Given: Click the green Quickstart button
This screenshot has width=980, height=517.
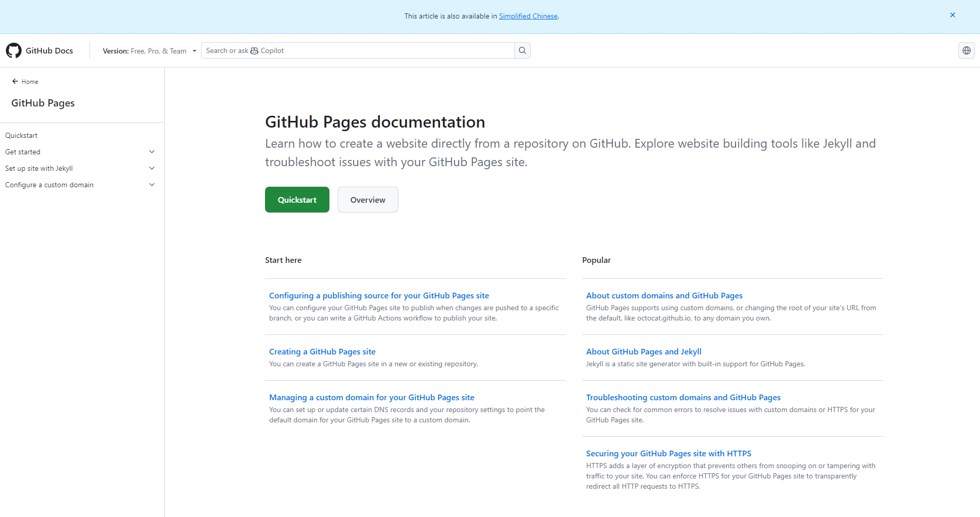Looking at the screenshot, I should click(x=297, y=200).
